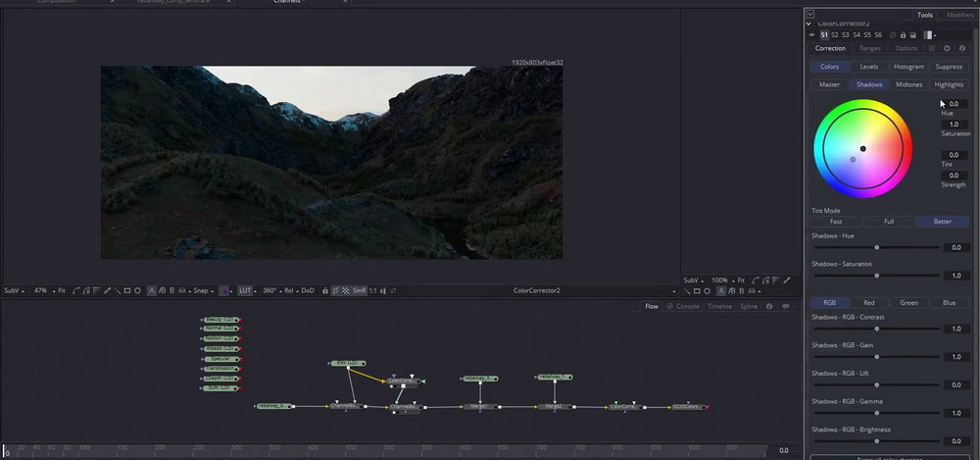Click the Histogram button

[908, 67]
